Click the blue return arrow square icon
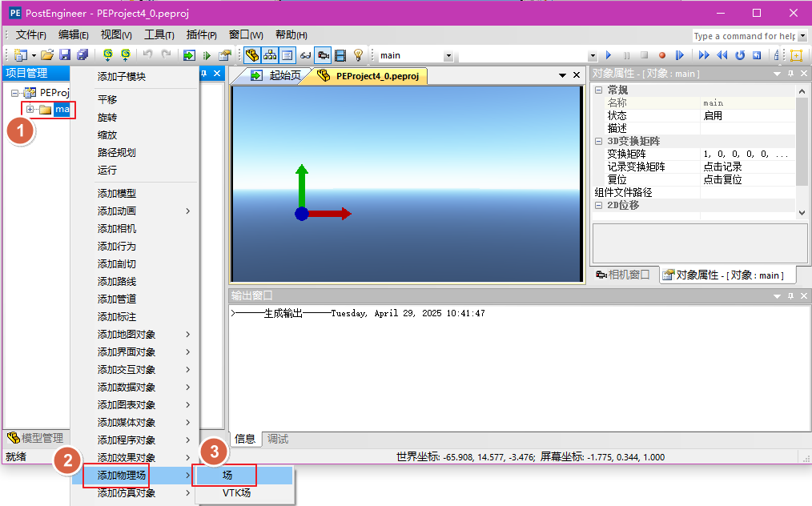 coord(757,55)
